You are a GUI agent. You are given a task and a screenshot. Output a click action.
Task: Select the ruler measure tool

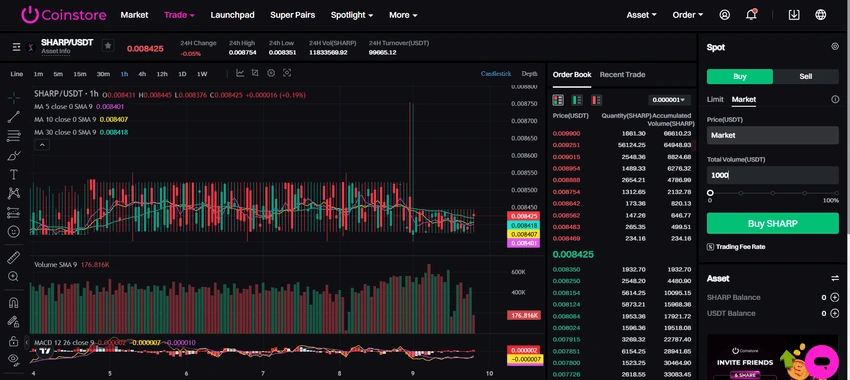coord(14,257)
